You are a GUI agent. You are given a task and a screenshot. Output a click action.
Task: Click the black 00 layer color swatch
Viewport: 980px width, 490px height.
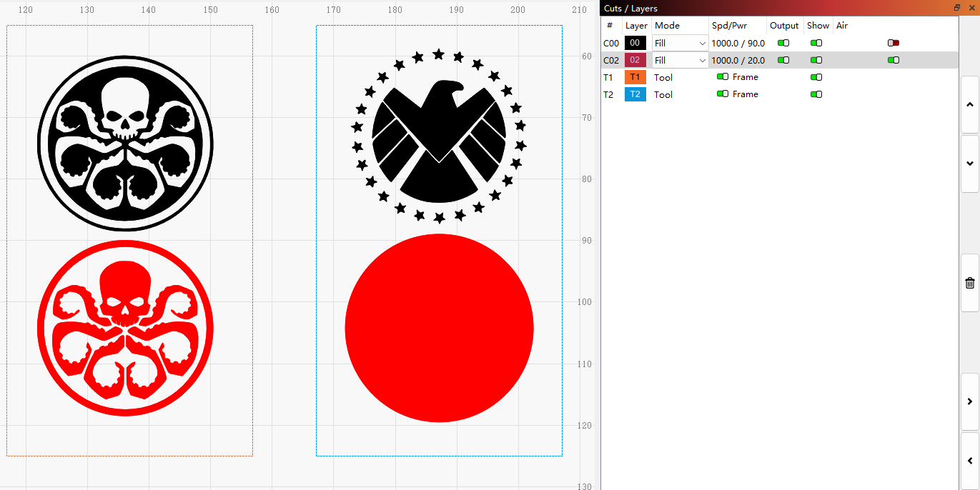(x=635, y=43)
